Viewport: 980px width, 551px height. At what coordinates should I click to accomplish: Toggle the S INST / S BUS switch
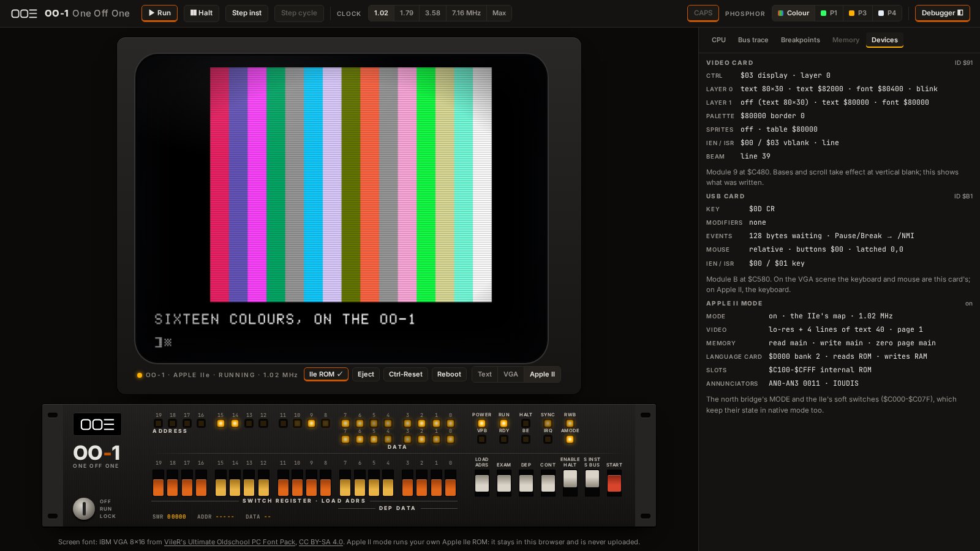coord(592,483)
